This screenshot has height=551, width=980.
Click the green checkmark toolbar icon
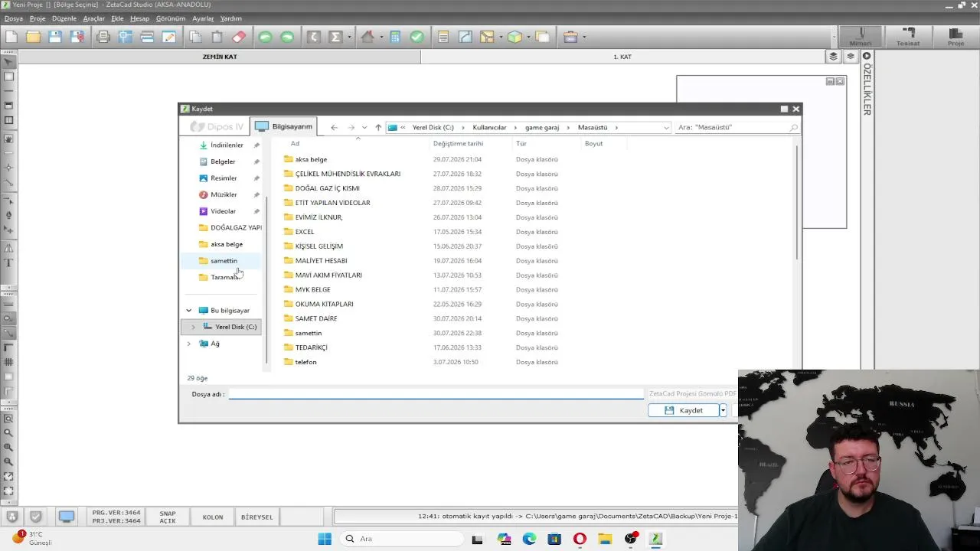click(417, 37)
